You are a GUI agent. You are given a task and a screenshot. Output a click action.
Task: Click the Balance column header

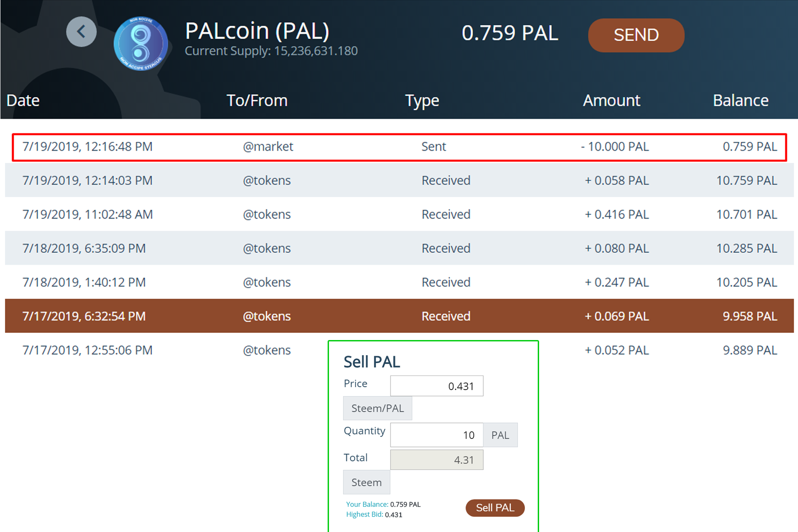(740, 101)
